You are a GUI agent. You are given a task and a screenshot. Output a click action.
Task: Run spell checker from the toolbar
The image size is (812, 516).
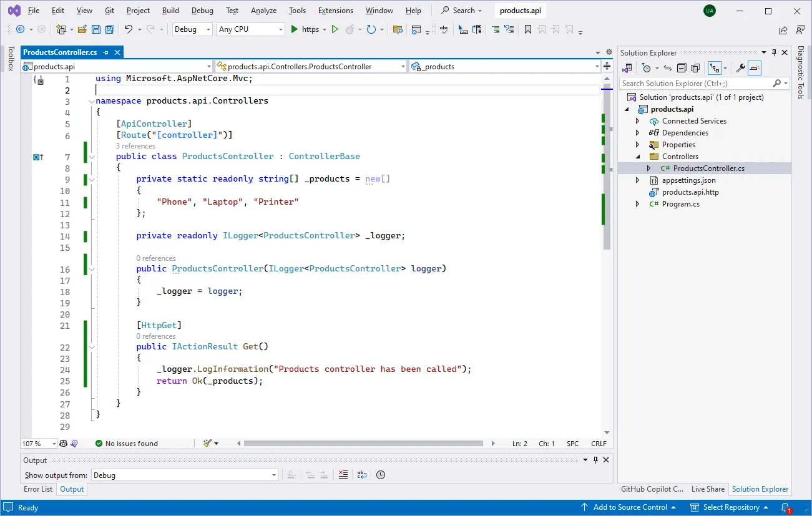(x=445, y=29)
